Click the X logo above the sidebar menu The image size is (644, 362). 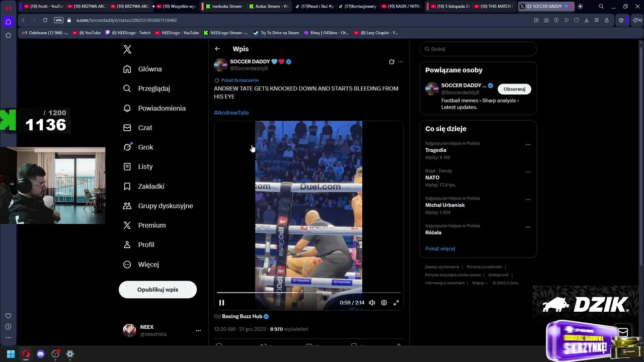point(127,49)
